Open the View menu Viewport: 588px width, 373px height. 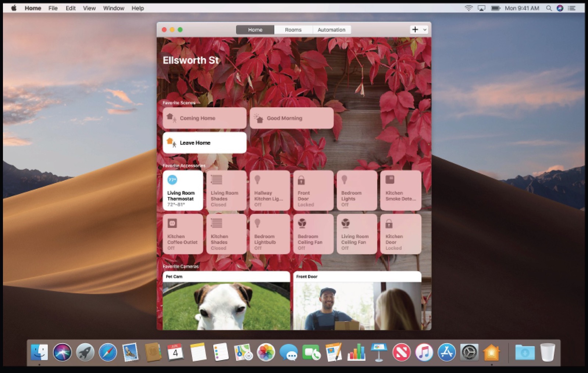click(x=89, y=8)
